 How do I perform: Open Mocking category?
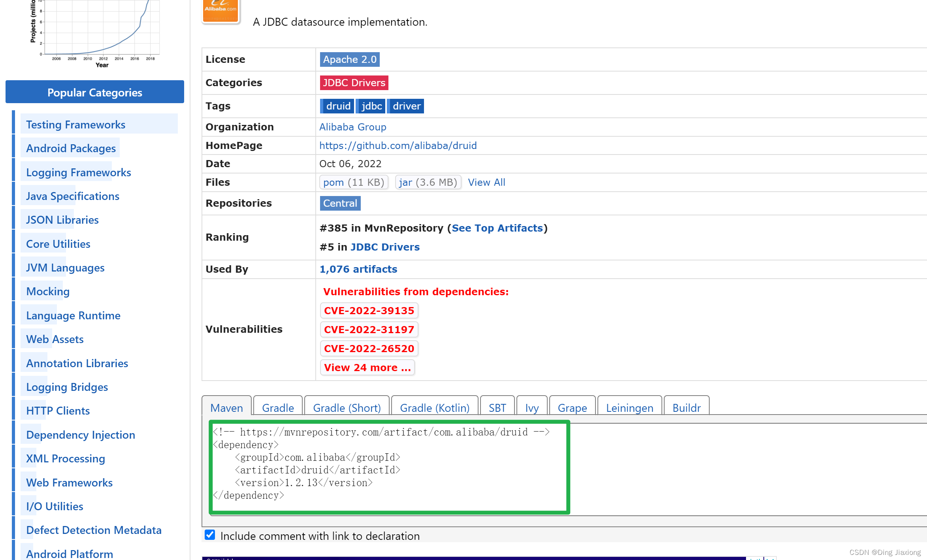(x=48, y=291)
